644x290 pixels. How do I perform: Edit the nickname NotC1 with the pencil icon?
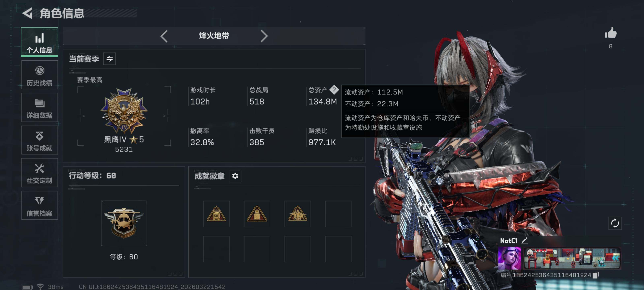click(524, 240)
